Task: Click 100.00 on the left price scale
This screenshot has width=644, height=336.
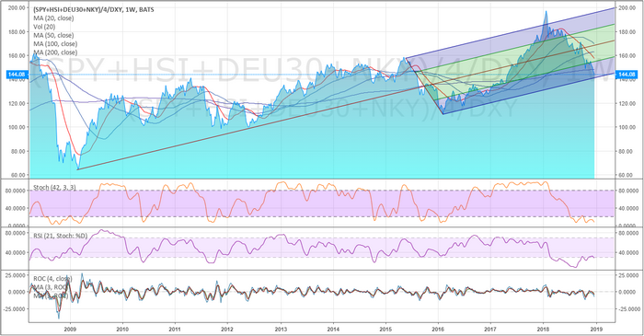Action: [x=16, y=127]
